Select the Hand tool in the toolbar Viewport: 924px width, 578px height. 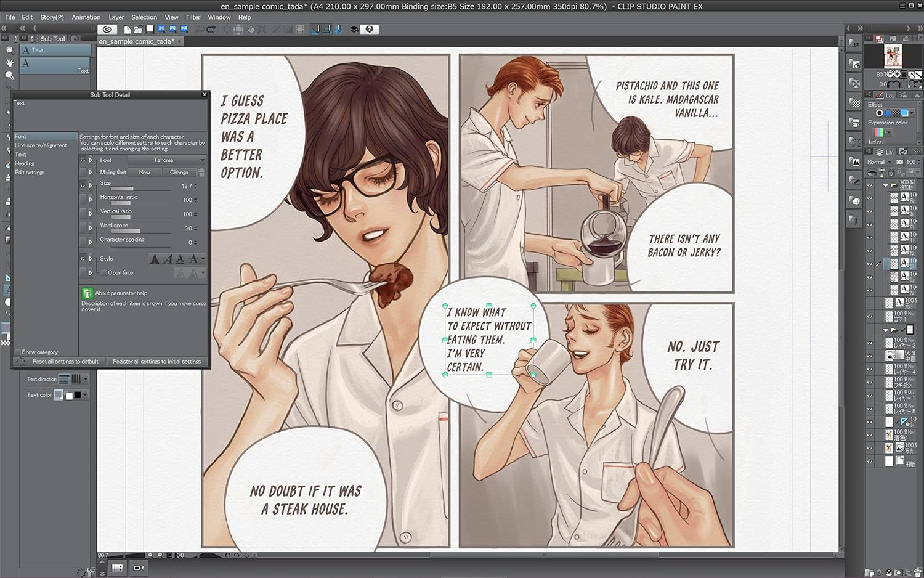[9, 62]
